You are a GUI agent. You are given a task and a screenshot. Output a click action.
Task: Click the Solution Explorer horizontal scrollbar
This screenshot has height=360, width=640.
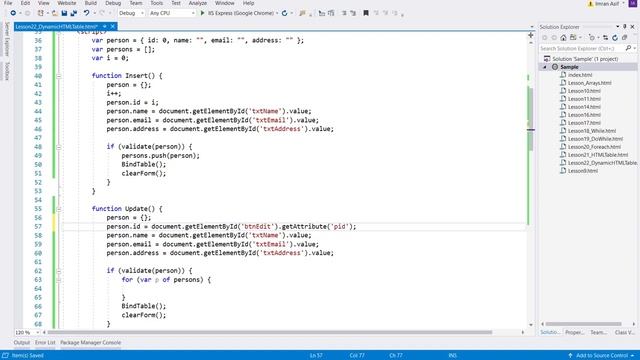(583, 324)
